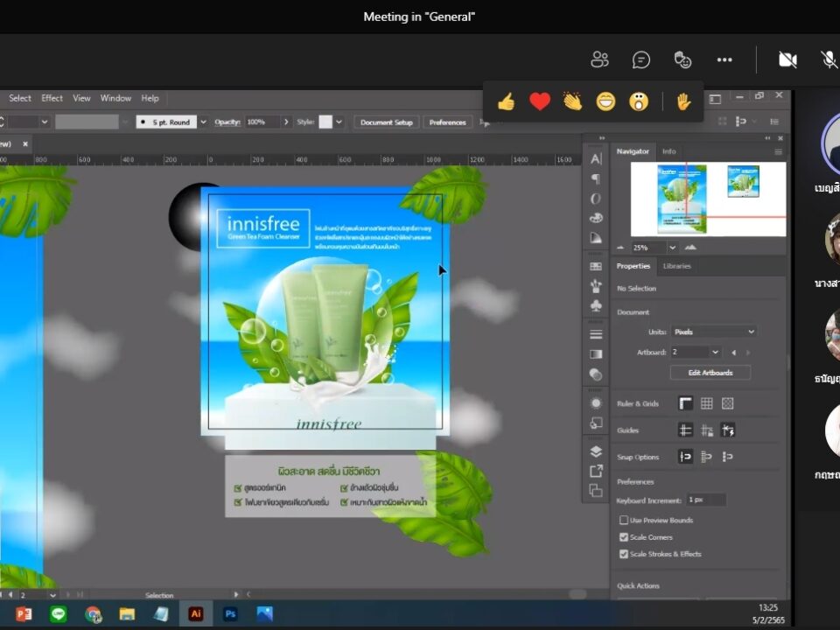Uncheck Scale Strokes & Effects
Screen dimensions: 840x630
[x=624, y=554]
